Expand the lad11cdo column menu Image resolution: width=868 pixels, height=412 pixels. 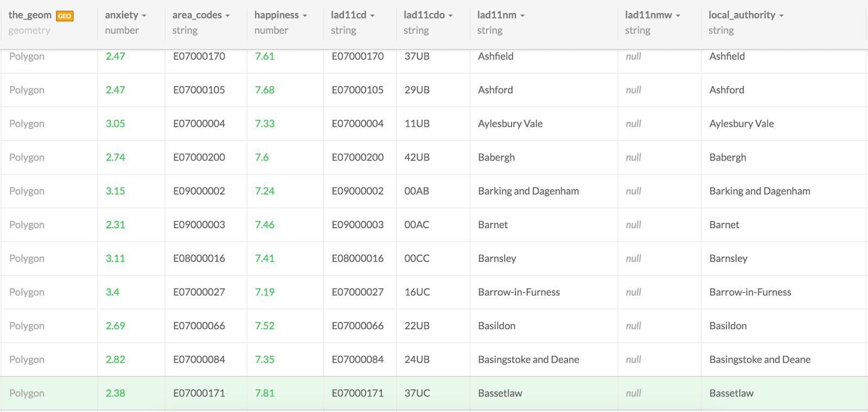[451, 16]
